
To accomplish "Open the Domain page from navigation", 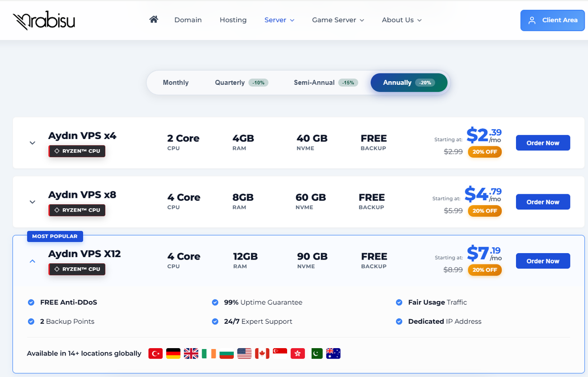I will coord(188,20).
